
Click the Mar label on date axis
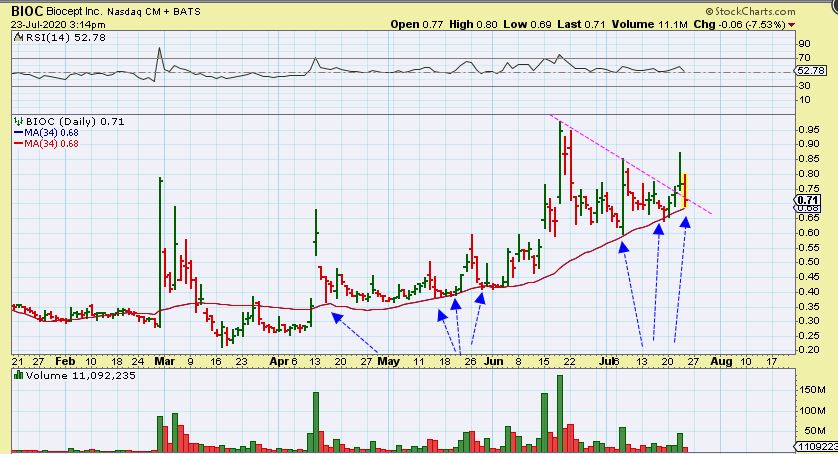click(165, 361)
